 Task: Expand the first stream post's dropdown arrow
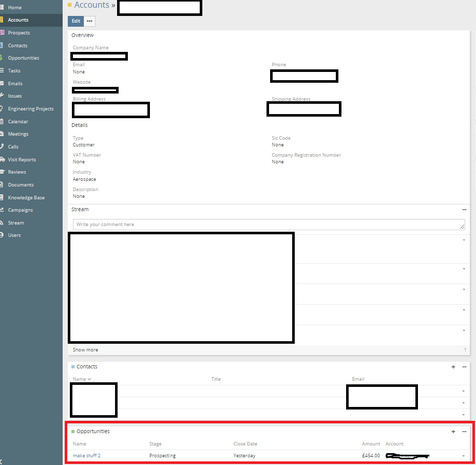click(x=464, y=240)
